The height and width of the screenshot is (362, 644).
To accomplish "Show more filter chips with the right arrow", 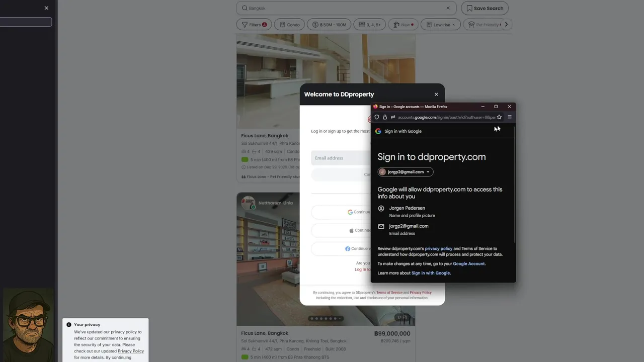I will click(506, 25).
